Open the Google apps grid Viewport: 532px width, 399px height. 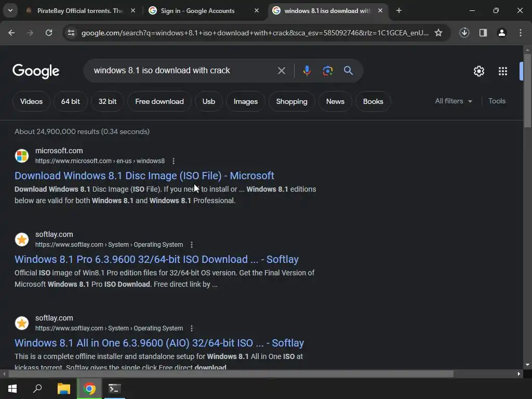coord(503,71)
